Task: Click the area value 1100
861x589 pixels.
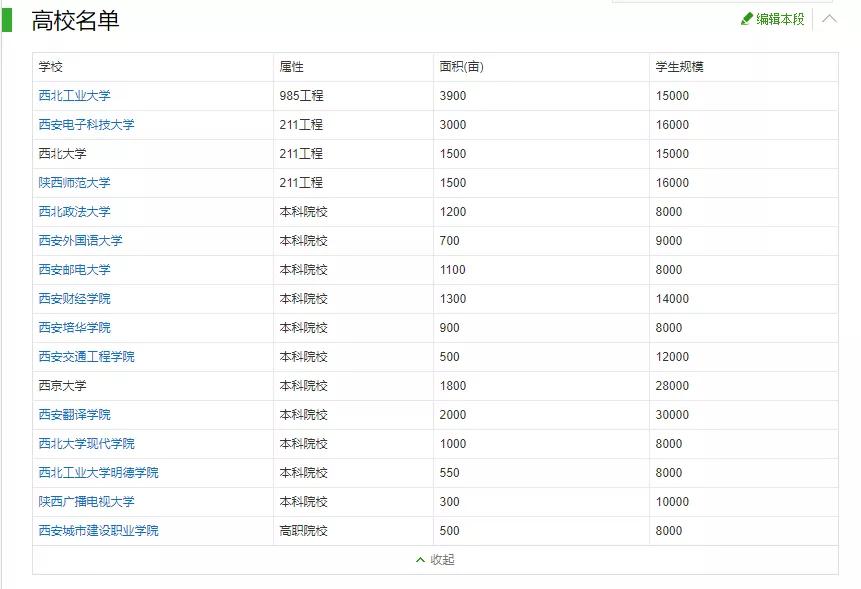Action: click(x=453, y=270)
